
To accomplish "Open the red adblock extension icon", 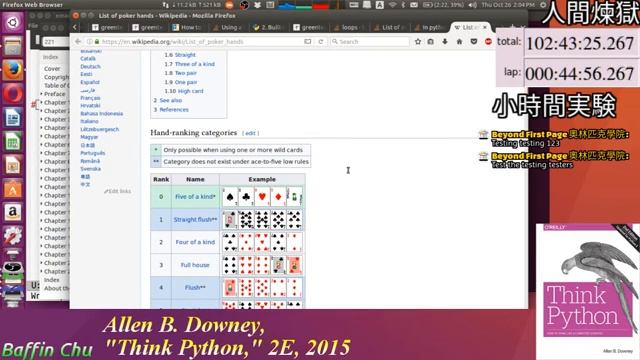I will 488,42.
